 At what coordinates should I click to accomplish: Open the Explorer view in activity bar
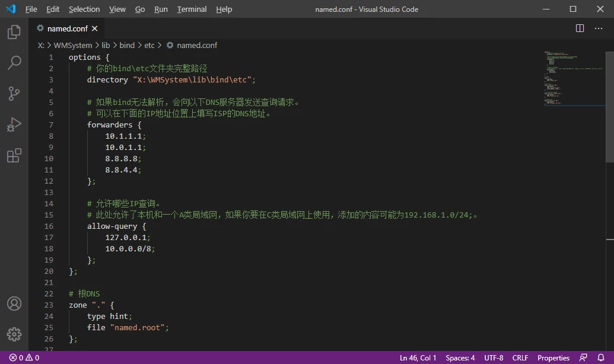14,32
